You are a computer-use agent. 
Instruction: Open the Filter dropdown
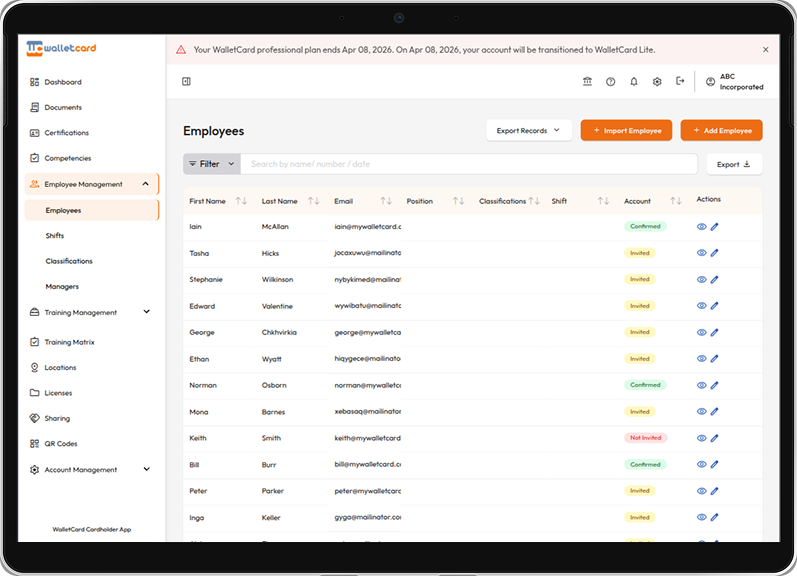click(x=211, y=164)
